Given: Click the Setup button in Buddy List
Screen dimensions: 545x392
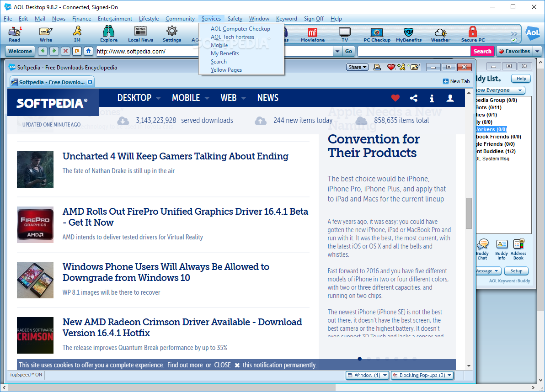Looking at the screenshot, I should pos(516,271).
